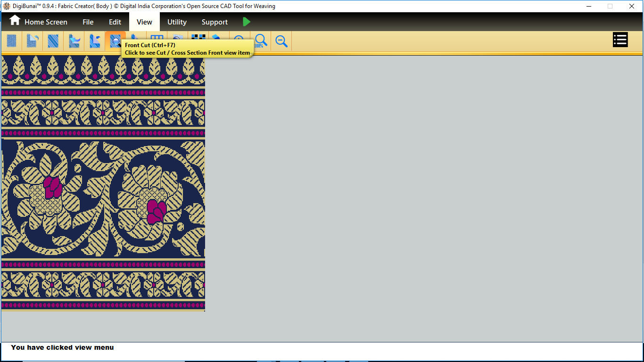
Task: Click the fabric icon with curved back arrow
Action: (95, 41)
